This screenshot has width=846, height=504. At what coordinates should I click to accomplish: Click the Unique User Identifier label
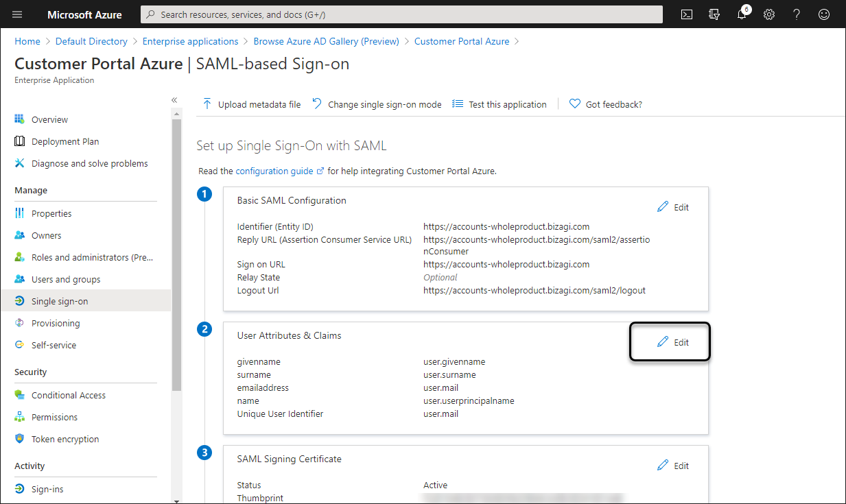[280, 414]
